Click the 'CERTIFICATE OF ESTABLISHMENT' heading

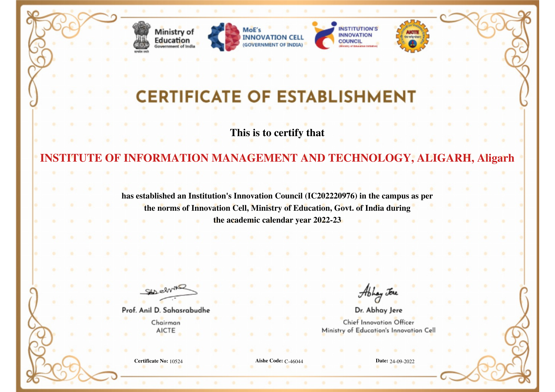coord(276,97)
